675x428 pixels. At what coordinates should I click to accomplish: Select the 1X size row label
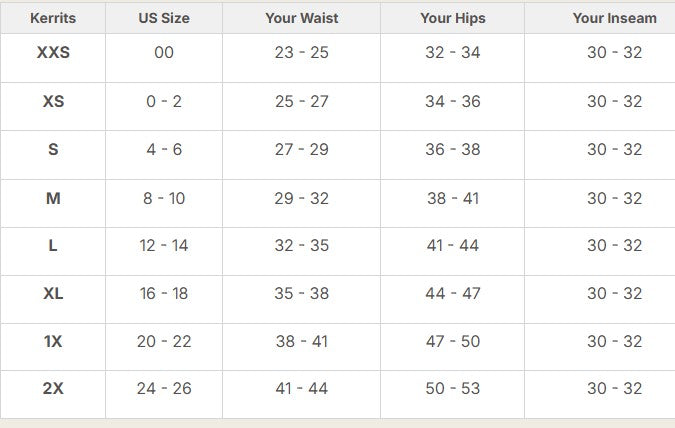click(x=53, y=341)
